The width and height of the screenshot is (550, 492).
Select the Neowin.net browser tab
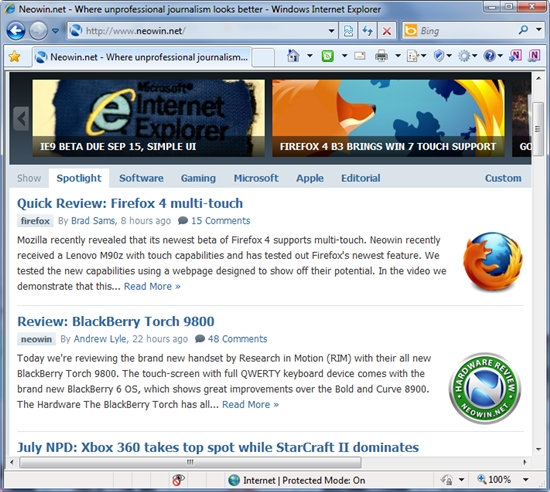pos(142,57)
